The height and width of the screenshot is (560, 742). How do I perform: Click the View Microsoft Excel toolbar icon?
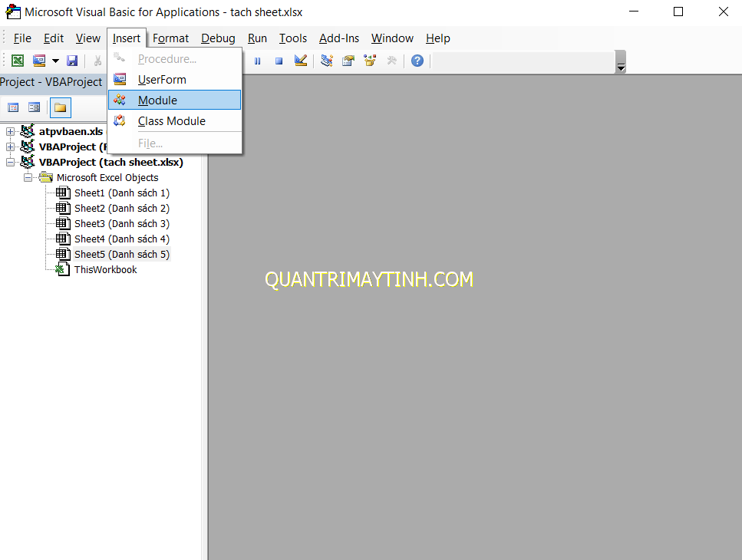pos(18,61)
